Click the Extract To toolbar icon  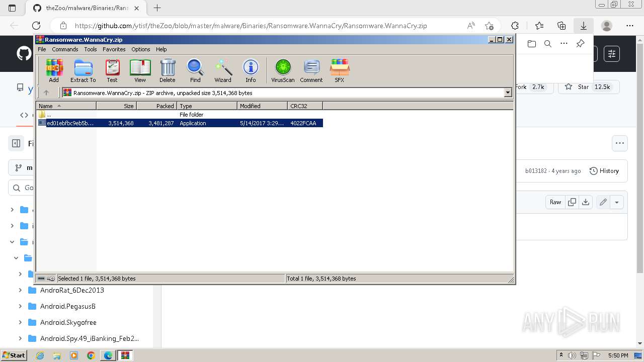[x=83, y=71]
